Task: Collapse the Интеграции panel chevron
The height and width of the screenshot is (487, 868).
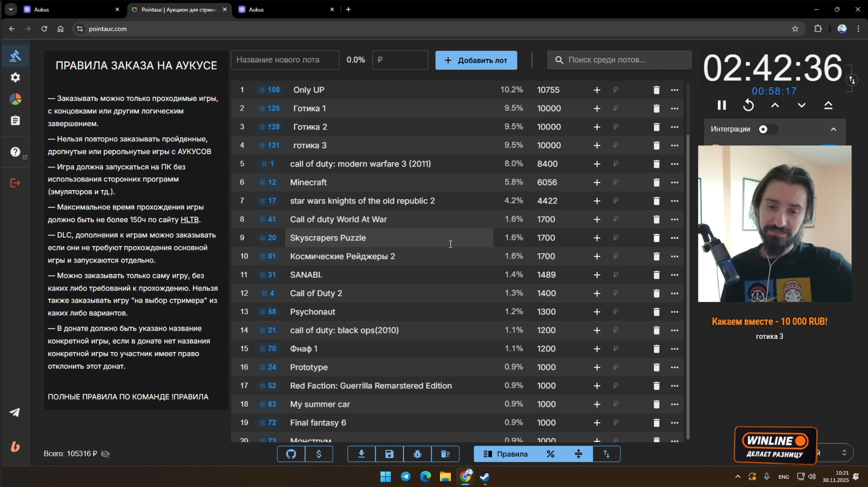Action: 833,129
